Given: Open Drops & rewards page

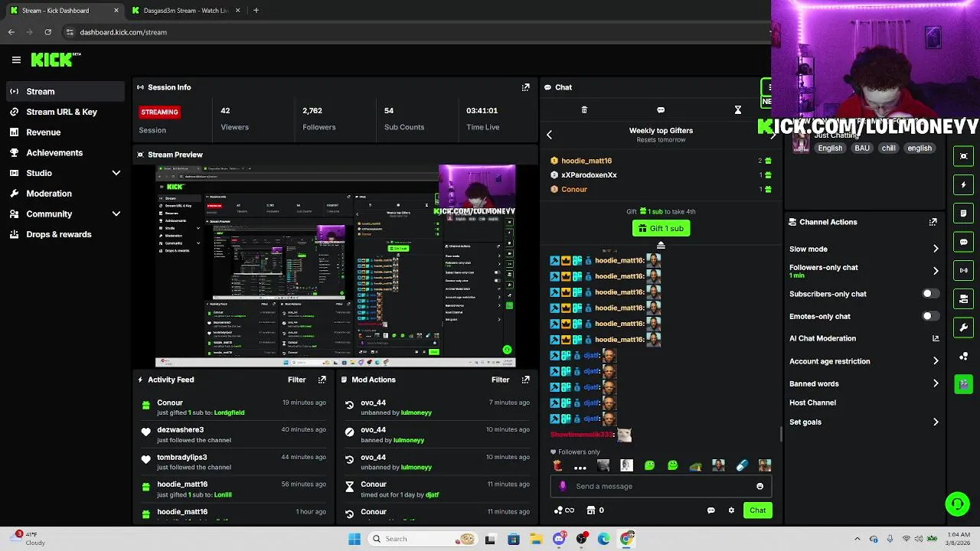Looking at the screenshot, I should [64, 234].
